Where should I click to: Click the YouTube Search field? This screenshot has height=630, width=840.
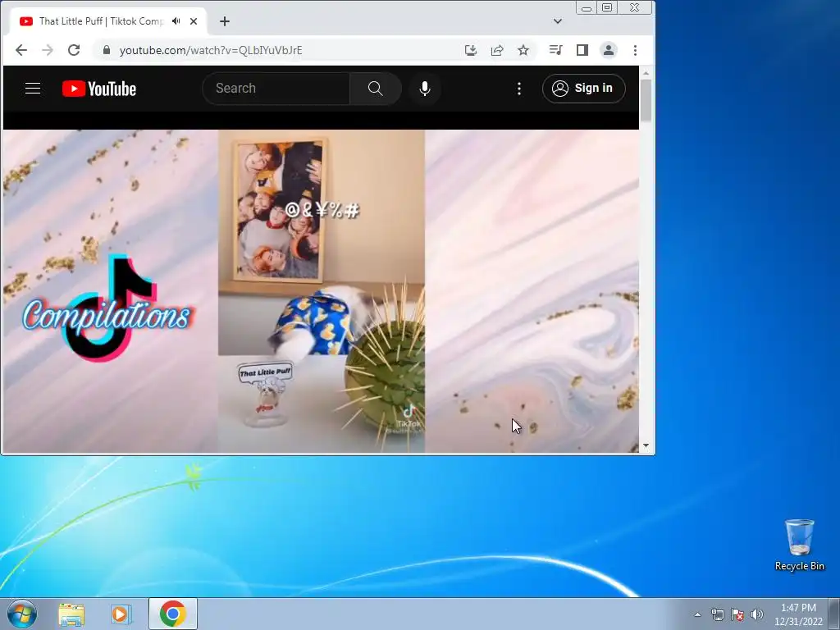tap(276, 89)
